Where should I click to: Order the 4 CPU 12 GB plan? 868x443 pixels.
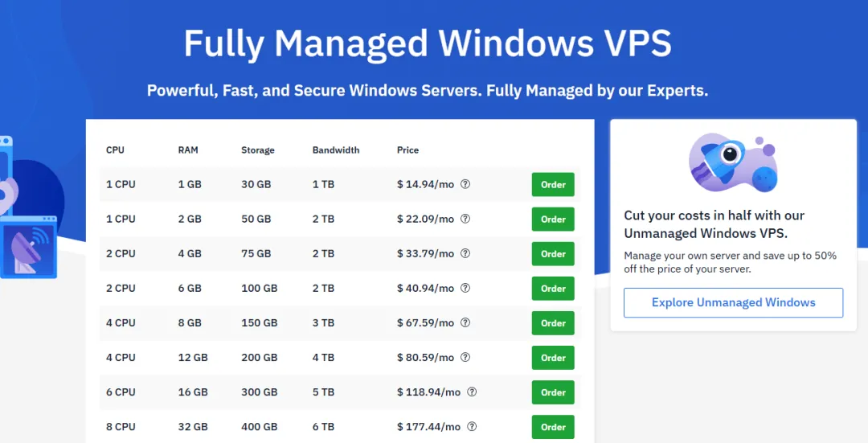(553, 358)
